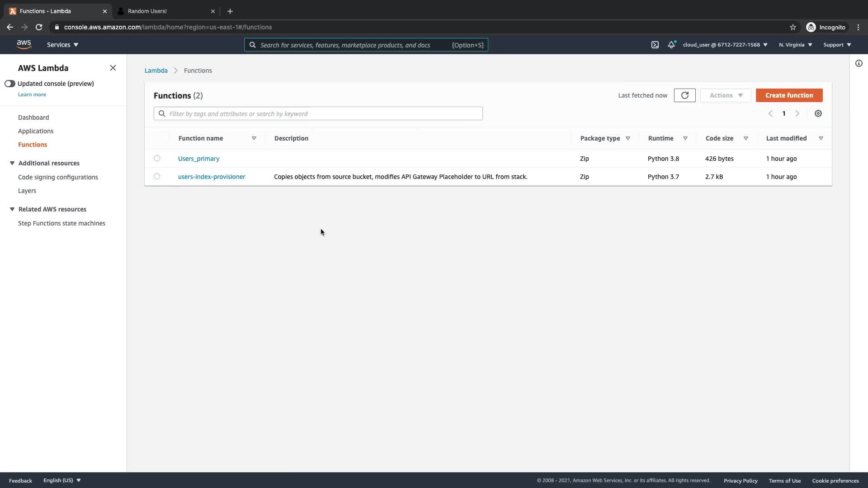Open the Users_primary function link
The image size is (868, 488).
pyautogui.click(x=198, y=159)
